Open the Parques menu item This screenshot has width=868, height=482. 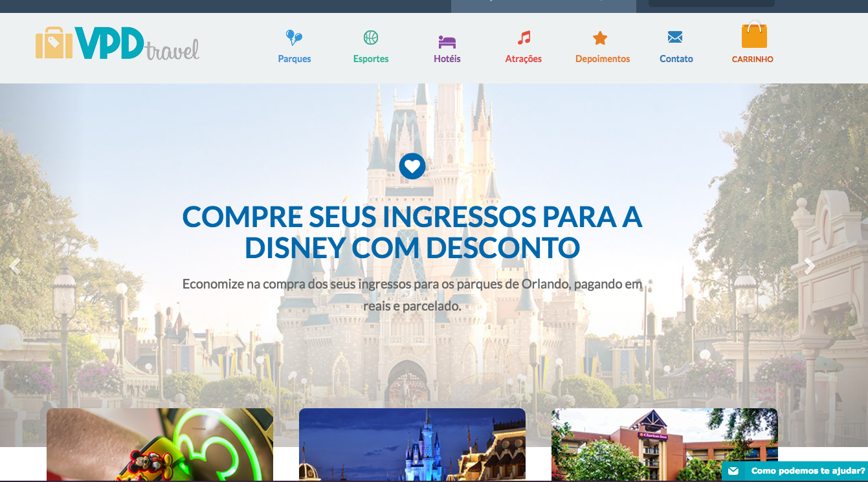tap(295, 59)
